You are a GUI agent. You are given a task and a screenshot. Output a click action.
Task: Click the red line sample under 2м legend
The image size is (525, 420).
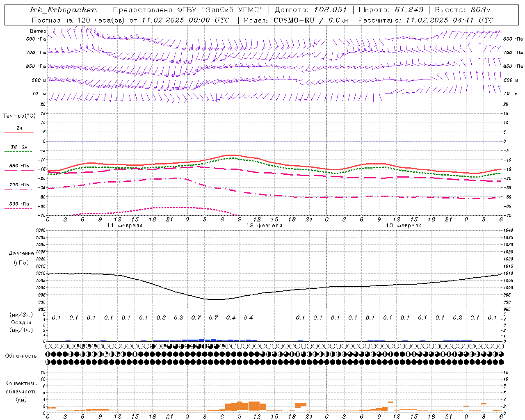(x=19, y=133)
